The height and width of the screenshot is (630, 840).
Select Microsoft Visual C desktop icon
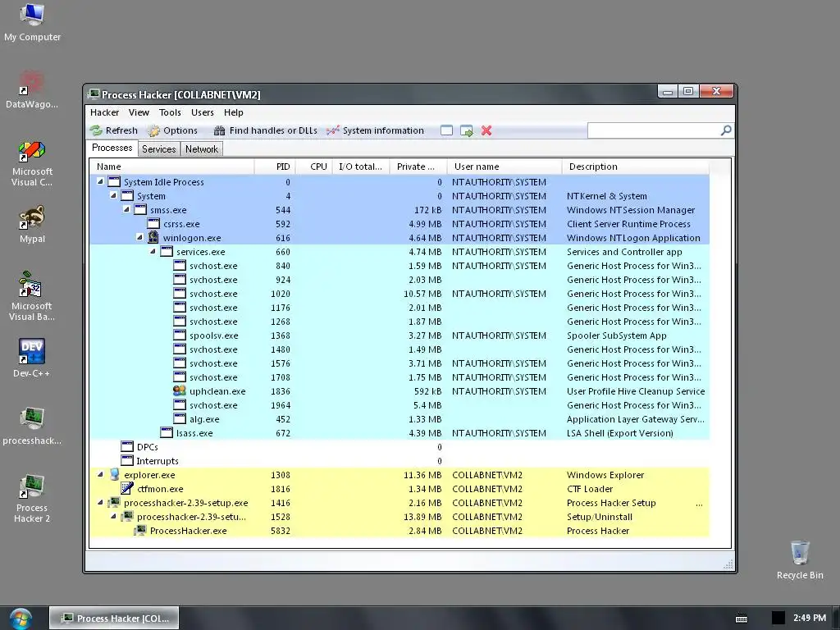[32, 163]
